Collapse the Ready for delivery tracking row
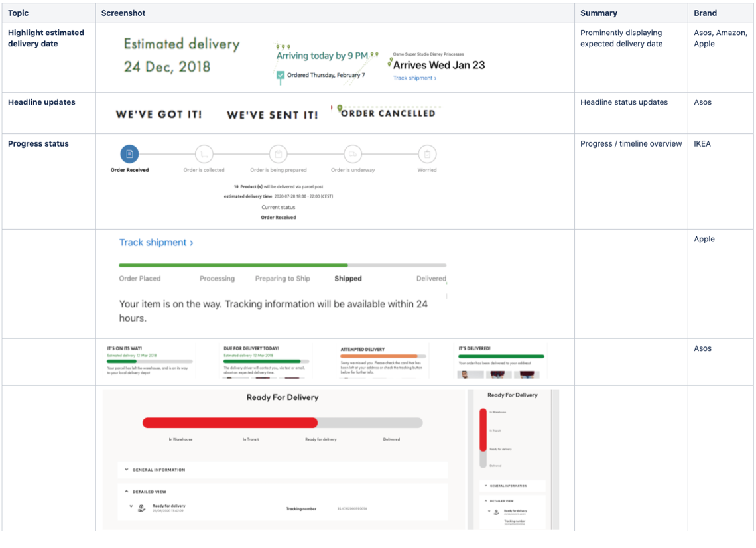Image resolution: width=756 pixels, height=548 pixels. point(131,506)
